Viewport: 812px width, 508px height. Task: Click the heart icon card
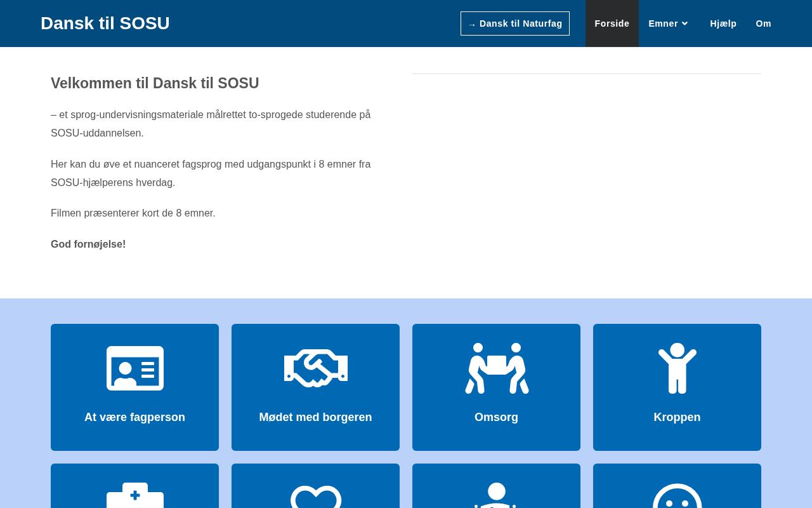[315, 486]
